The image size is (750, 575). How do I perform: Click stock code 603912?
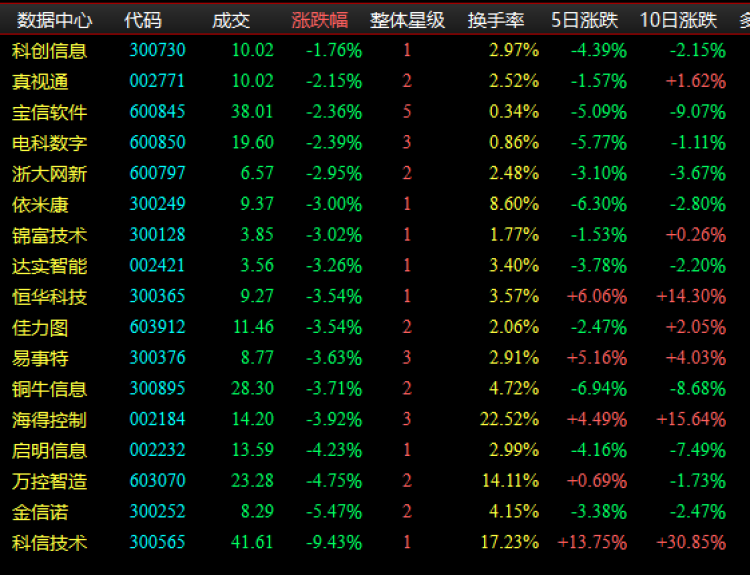tap(157, 327)
